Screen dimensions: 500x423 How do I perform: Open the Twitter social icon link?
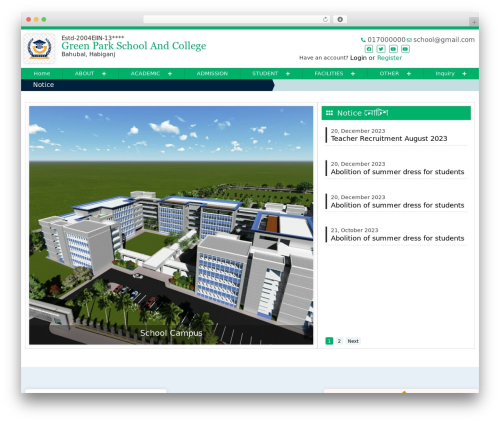pyautogui.click(x=381, y=49)
